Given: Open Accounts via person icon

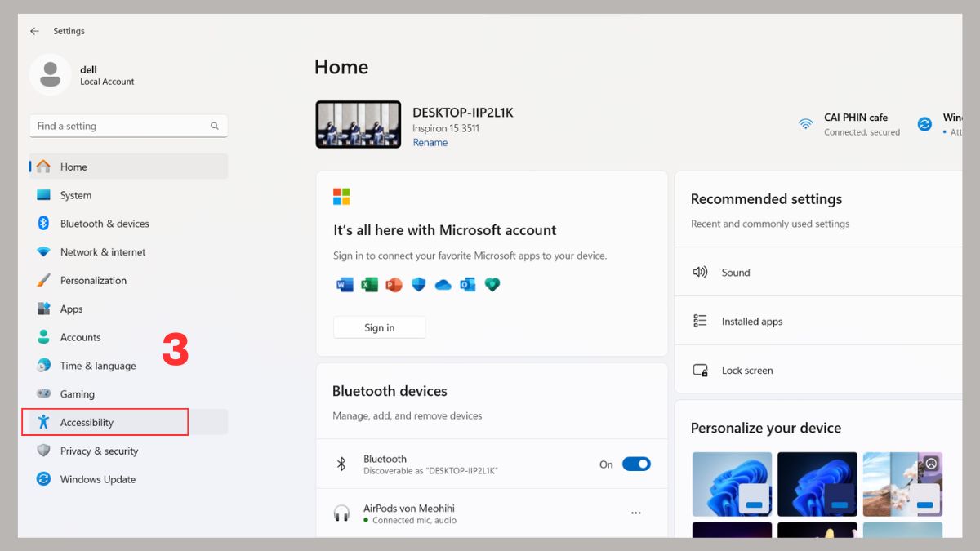Looking at the screenshot, I should tap(44, 337).
